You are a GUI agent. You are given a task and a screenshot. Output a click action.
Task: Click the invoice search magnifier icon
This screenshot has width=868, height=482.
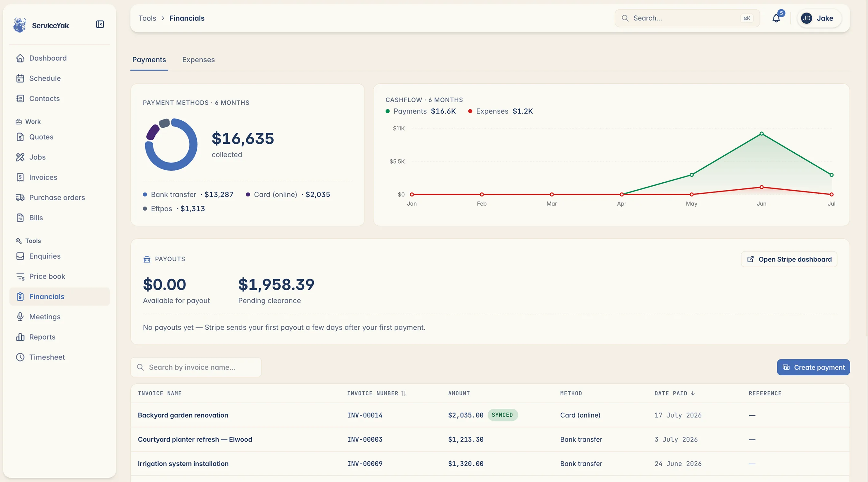(141, 367)
